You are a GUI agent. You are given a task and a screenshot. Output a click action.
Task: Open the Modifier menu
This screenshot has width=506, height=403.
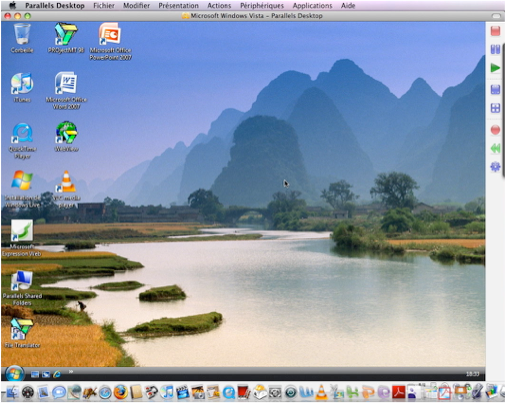click(136, 6)
